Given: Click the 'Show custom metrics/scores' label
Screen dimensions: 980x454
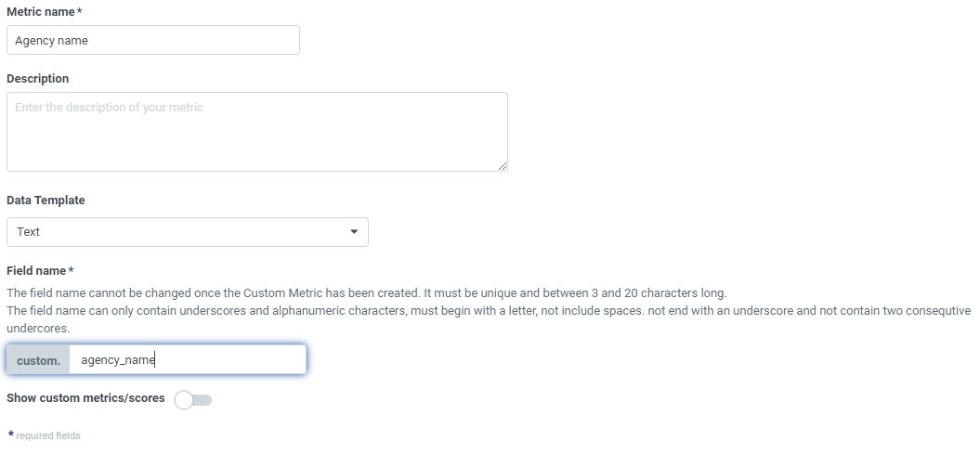Looking at the screenshot, I should pyautogui.click(x=85, y=398).
